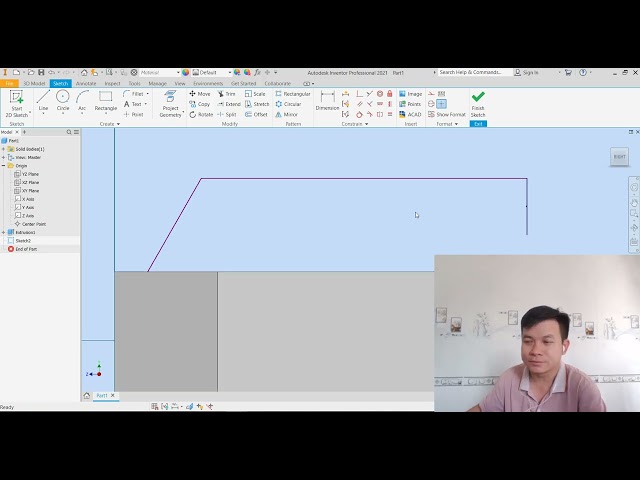Expand Extrusion1 node
The height and width of the screenshot is (480, 640).
(4, 233)
